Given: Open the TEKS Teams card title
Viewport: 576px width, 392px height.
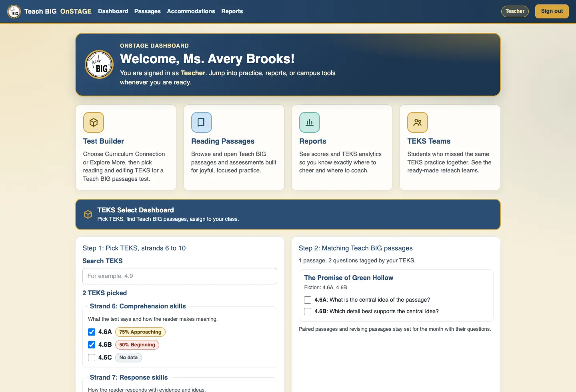Looking at the screenshot, I should [429, 141].
